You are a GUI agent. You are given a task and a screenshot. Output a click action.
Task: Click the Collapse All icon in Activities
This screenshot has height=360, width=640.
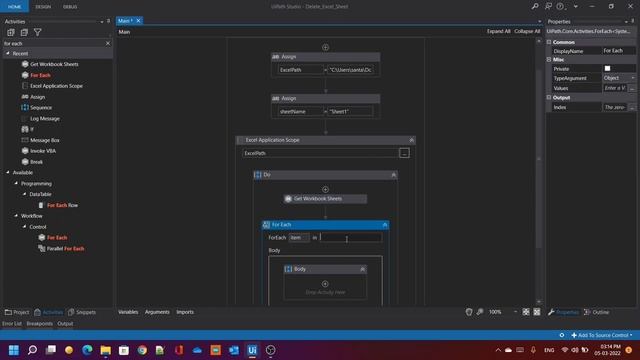tap(24, 32)
